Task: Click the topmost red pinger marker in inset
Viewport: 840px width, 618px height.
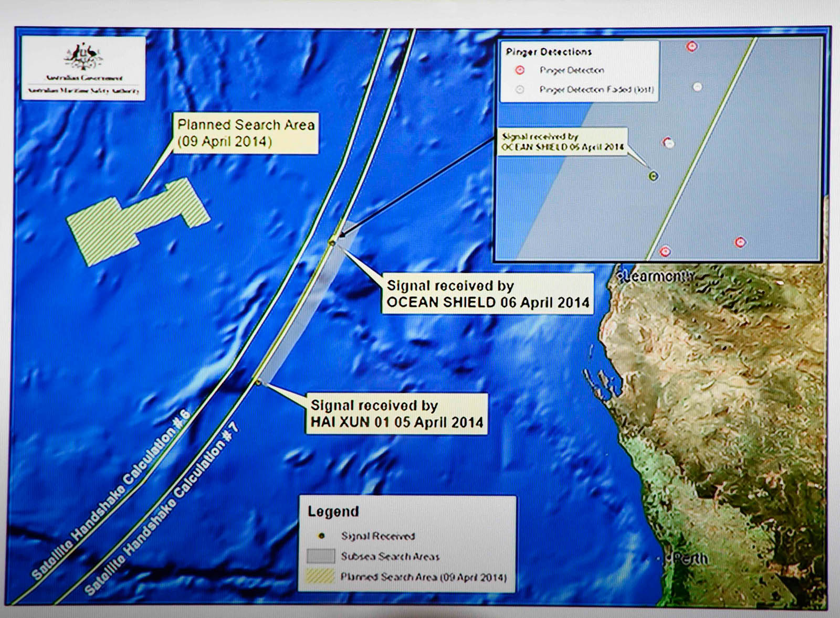Action: tap(692, 47)
